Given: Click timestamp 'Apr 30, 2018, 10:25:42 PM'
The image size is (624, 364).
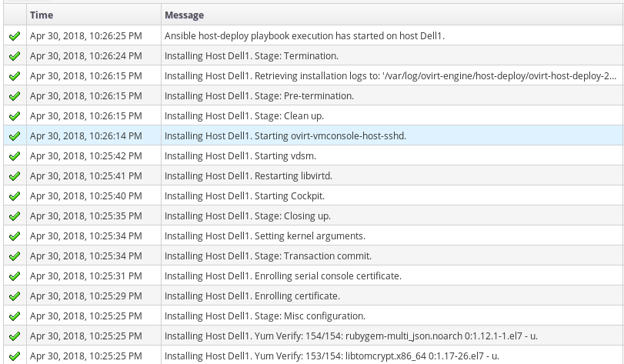Looking at the screenshot, I should [x=86, y=156].
